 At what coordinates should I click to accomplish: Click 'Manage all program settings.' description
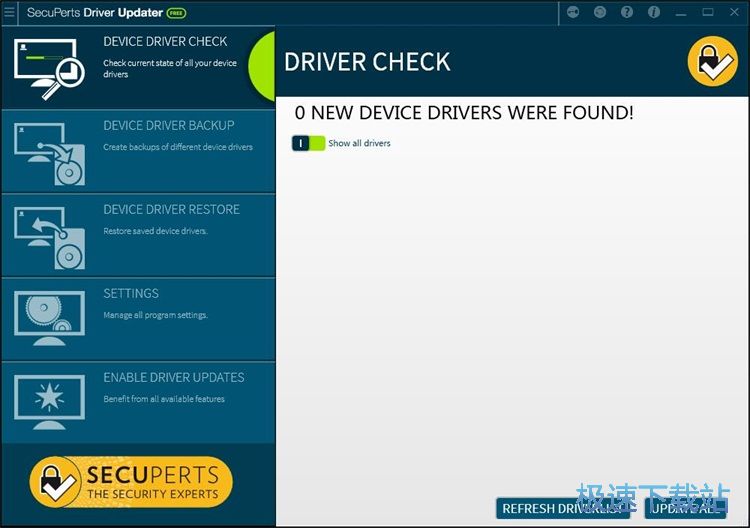[x=155, y=315]
